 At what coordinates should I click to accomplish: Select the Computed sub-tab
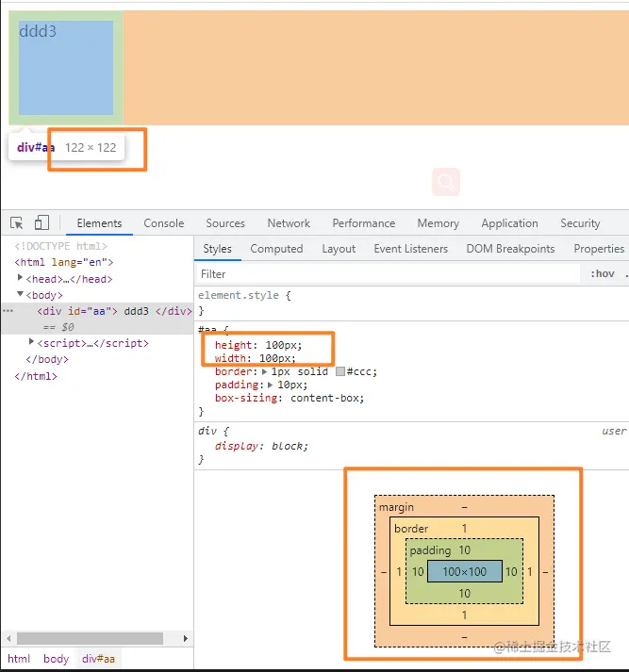(276, 249)
